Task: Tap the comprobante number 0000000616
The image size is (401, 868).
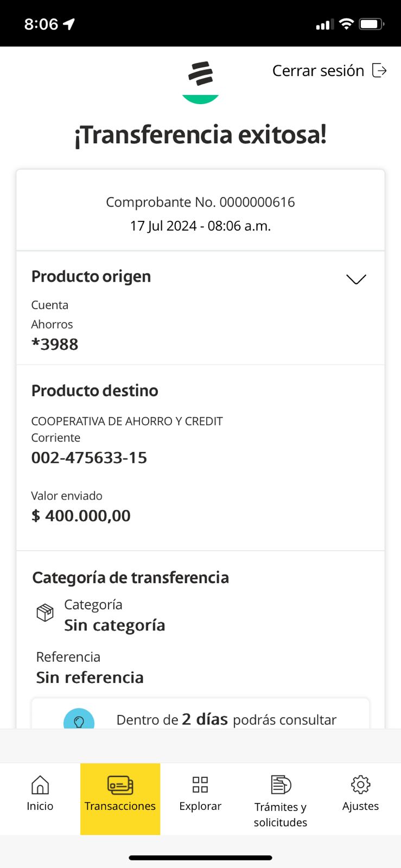Action: pos(257,202)
